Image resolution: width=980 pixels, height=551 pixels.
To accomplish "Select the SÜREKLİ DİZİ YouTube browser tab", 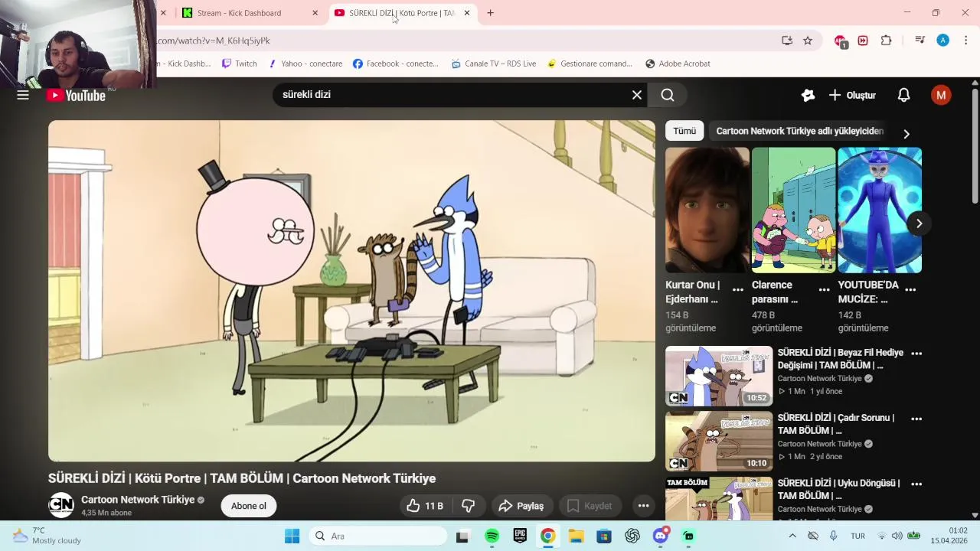I will 402,13.
